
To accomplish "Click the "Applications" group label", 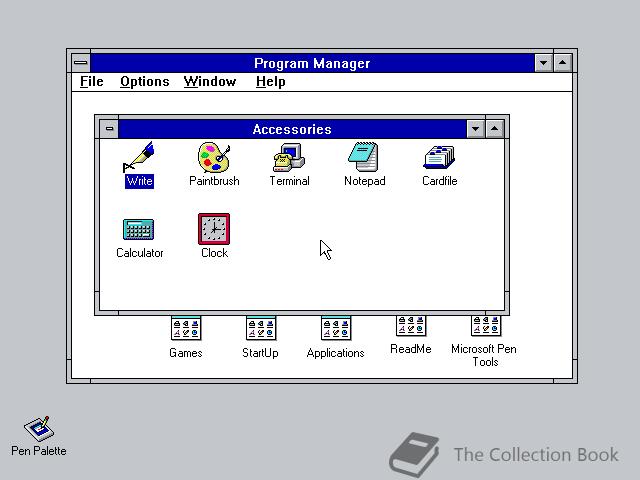I will tap(336, 353).
